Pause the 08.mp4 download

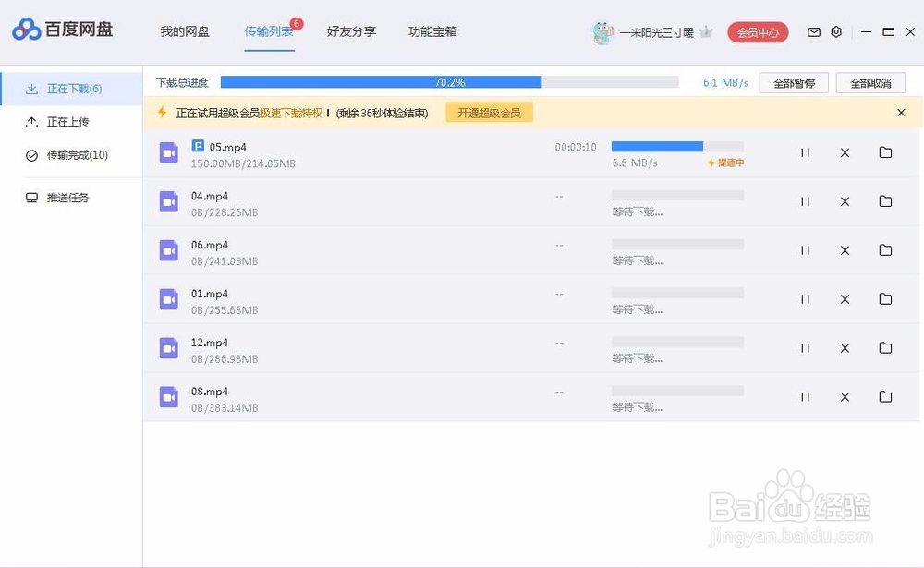coord(805,397)
